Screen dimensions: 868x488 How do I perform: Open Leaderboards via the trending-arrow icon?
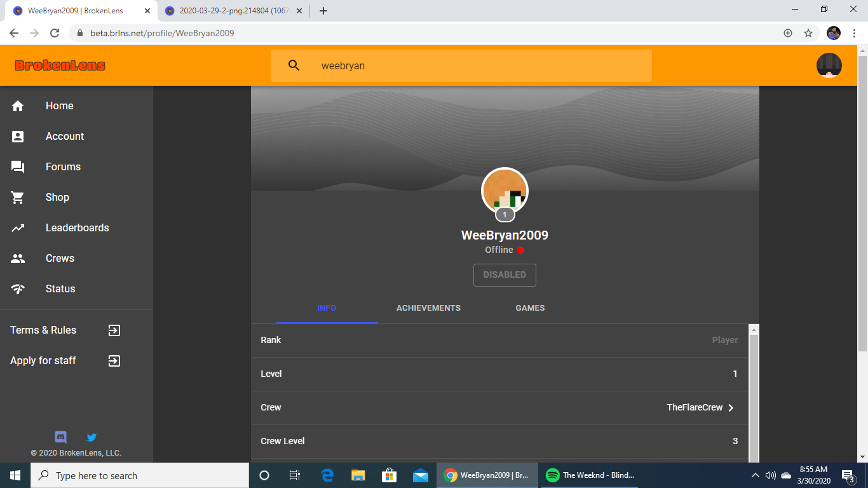click(18, 228)
